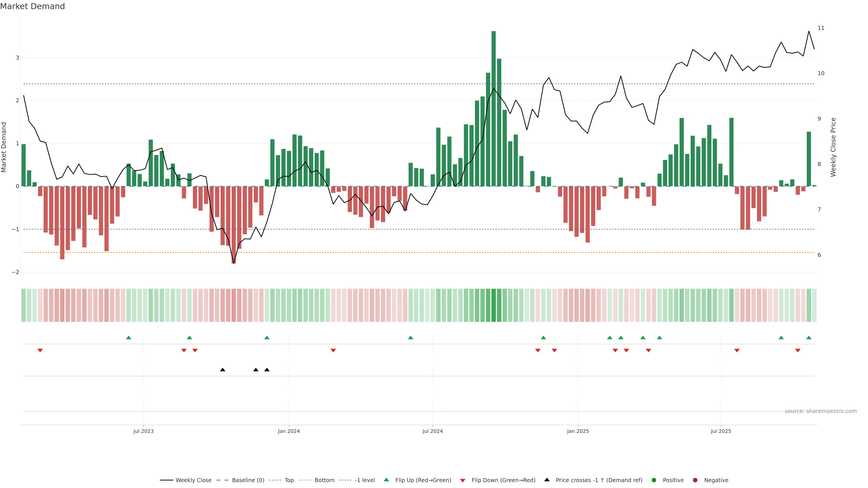Toggle the -1 level legend entry

point(365,480)
